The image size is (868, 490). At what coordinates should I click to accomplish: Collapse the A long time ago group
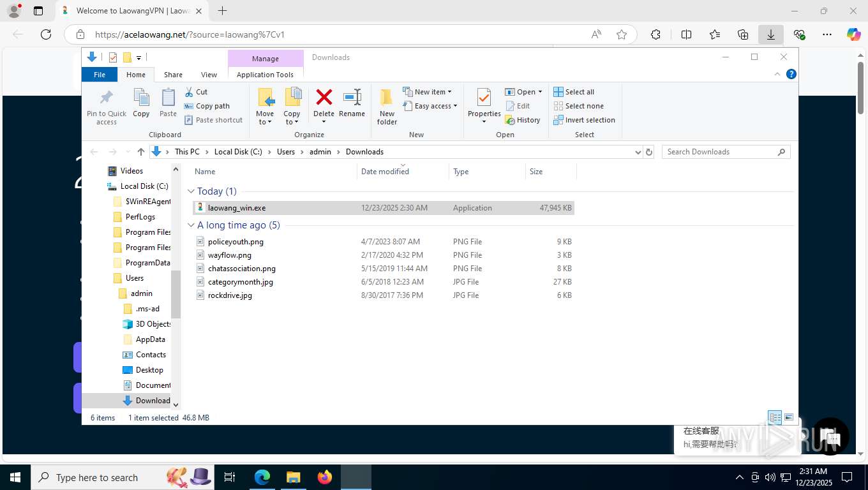tap(191, 225)
